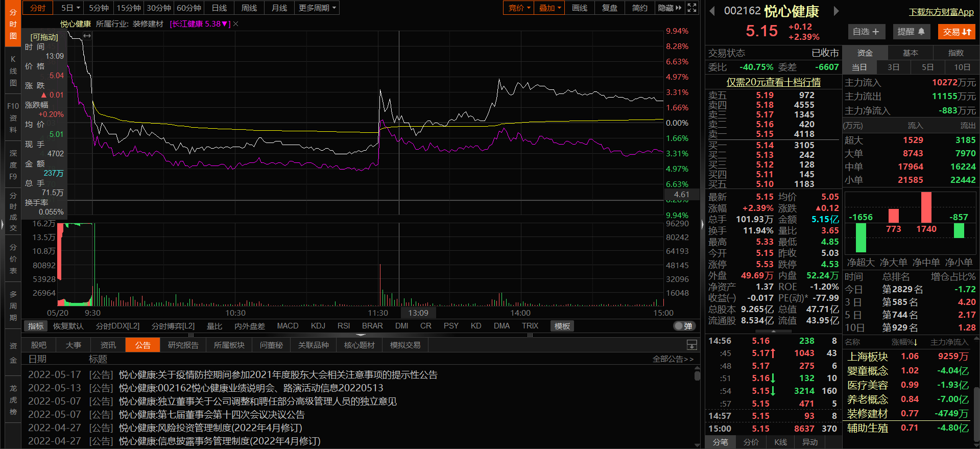Screen dimensions: 980x449
Task: Click 仅需20元查看十档行情 link
Action: click(x=773, y=82)
